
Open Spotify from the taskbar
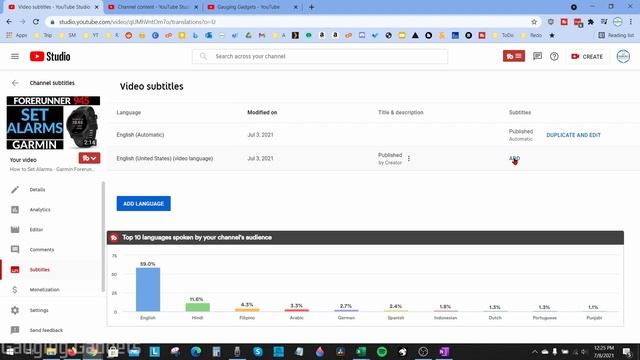pos(382,351)
